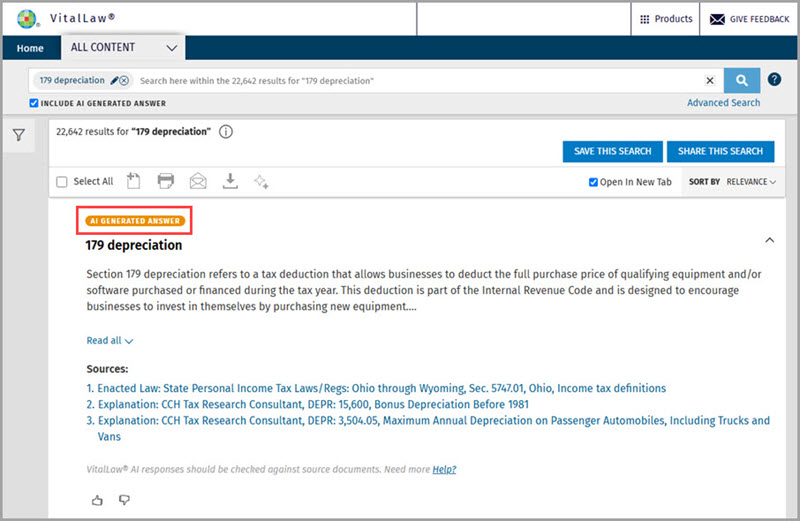Click the '179 depreciation' answer heading

134,245
